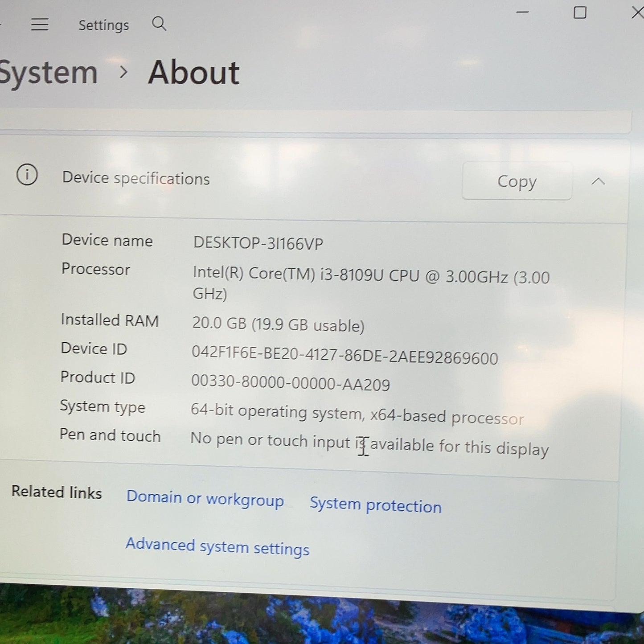Select device name DESKTOP-3I166VP text

pyautogui.click(x=258, y=243)
